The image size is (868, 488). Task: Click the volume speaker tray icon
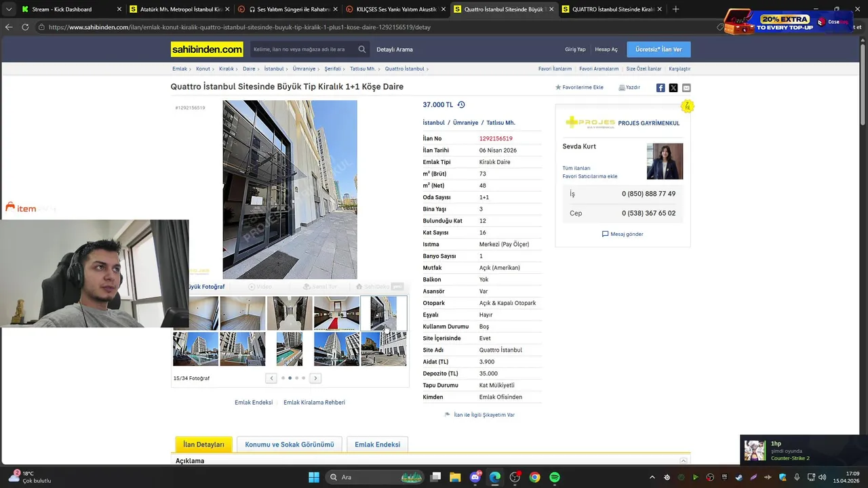(822, 477)
